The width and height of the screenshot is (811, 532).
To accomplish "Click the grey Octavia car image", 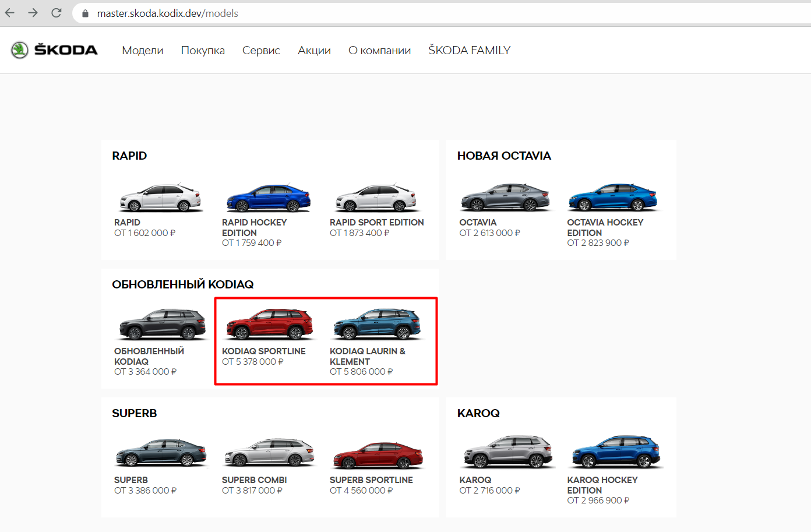I will (x=506, y=197).
